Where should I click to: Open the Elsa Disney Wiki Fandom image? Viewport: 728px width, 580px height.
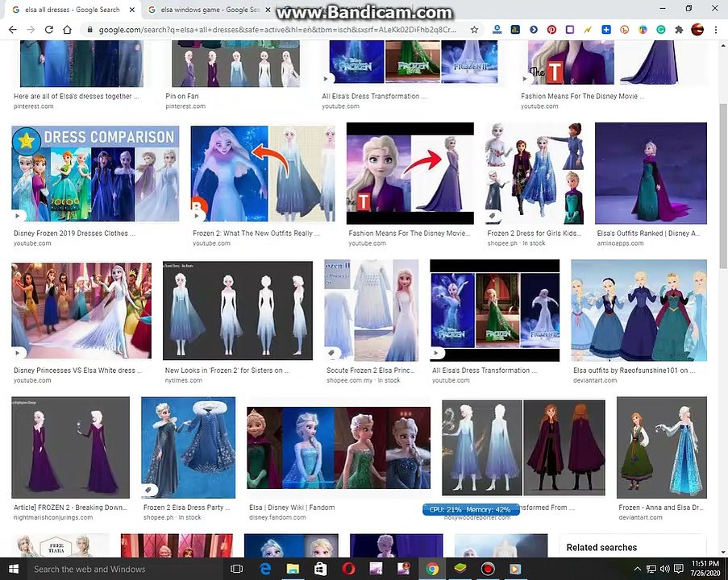339,448
